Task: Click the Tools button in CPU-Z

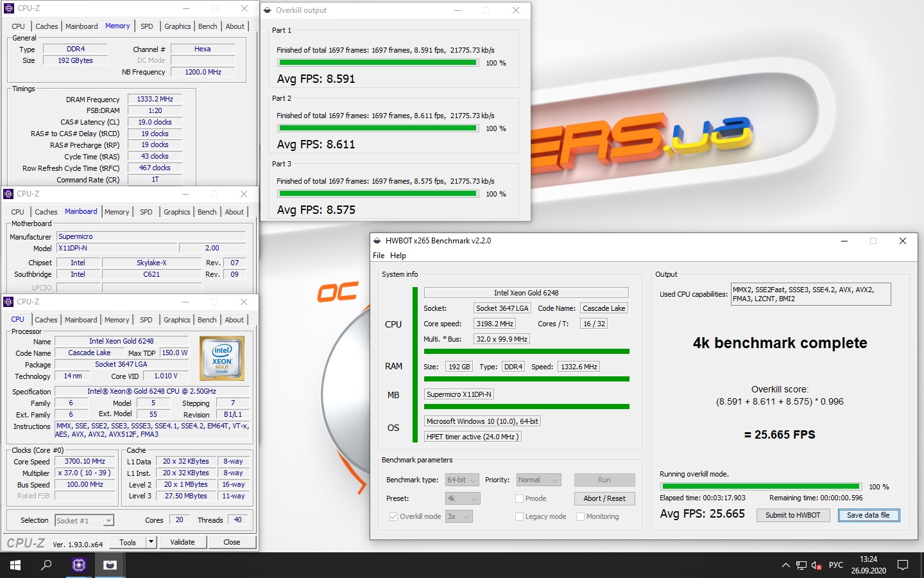Action: tap(128, 542)
